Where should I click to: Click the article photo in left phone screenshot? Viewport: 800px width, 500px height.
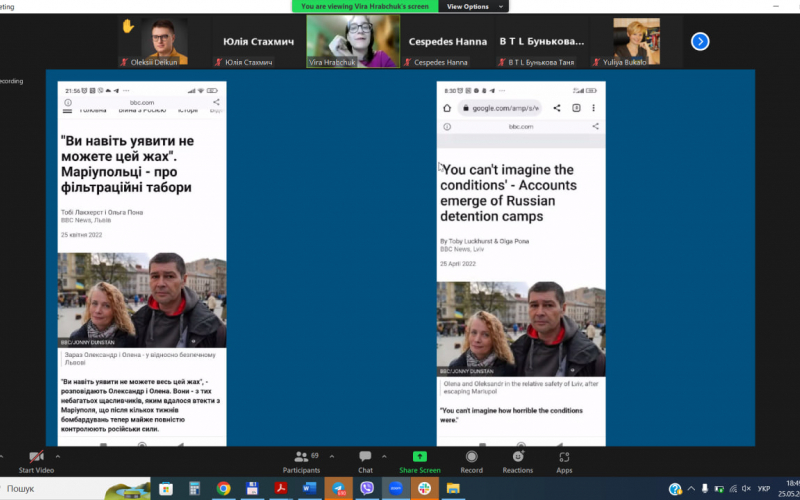142,300
